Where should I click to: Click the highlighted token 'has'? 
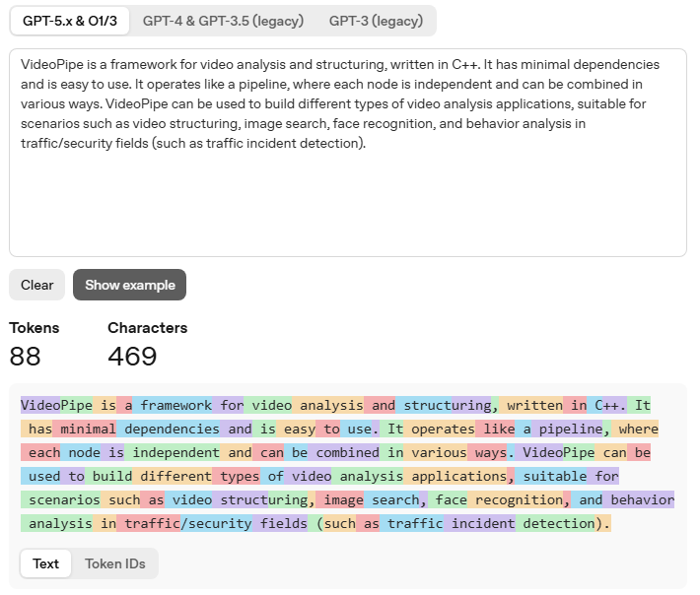coord(36,429)
